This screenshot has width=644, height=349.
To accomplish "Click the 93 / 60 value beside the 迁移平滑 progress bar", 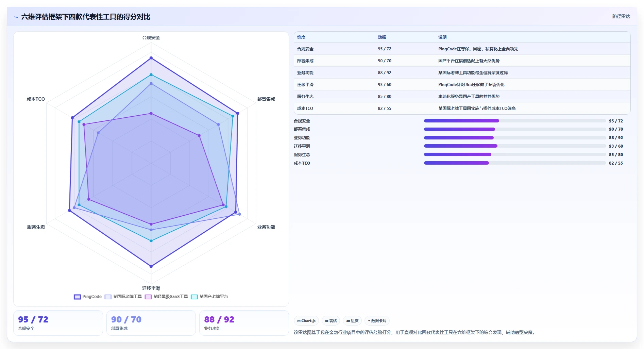I will (616, 146).
